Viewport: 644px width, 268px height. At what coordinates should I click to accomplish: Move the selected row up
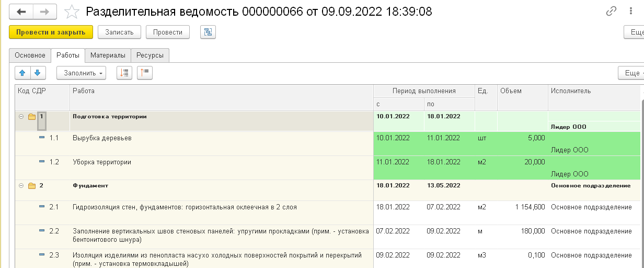tap(22, 73)
